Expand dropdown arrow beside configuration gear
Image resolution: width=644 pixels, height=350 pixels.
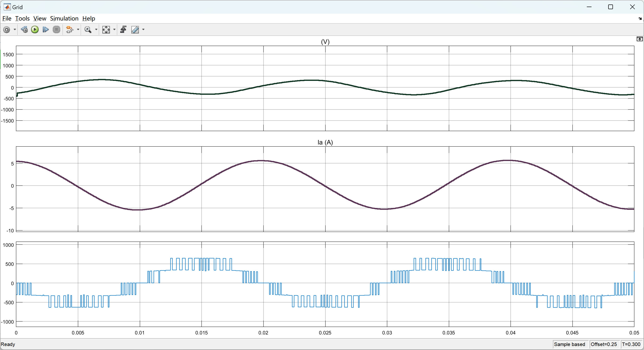point(15,30)
